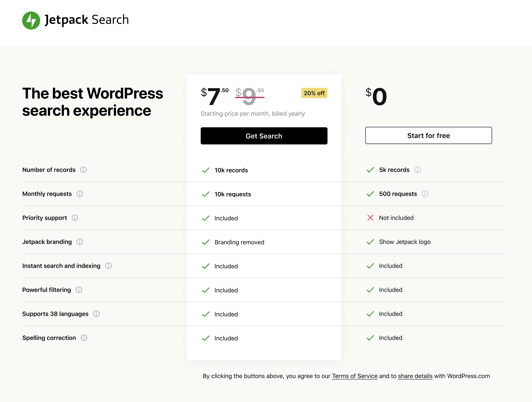
Task: Click info icon beside 5k records
Action: (417, 170)
